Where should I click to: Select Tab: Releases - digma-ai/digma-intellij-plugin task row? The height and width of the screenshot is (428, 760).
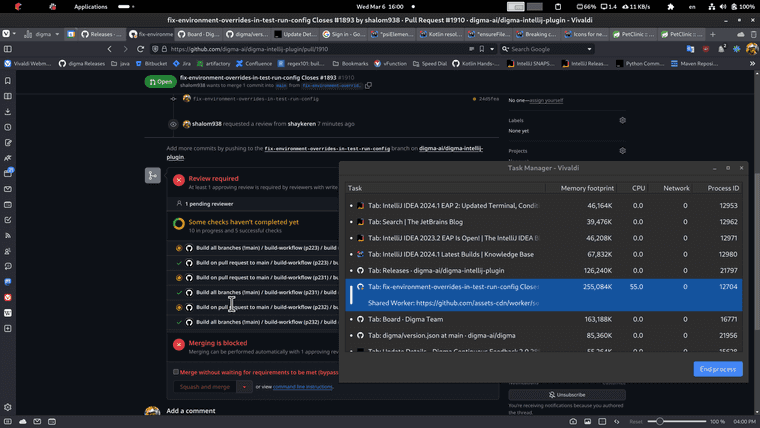click(544, 270)
